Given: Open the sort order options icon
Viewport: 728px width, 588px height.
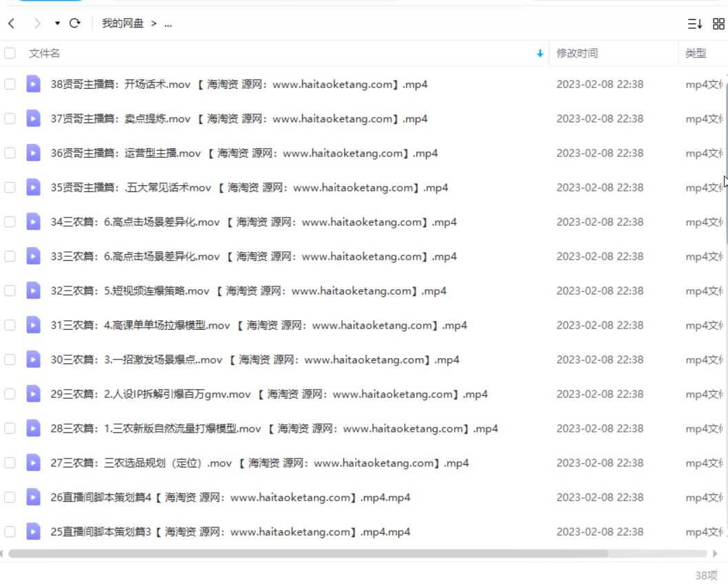Looking at the screenshot, I should (694, 23).
